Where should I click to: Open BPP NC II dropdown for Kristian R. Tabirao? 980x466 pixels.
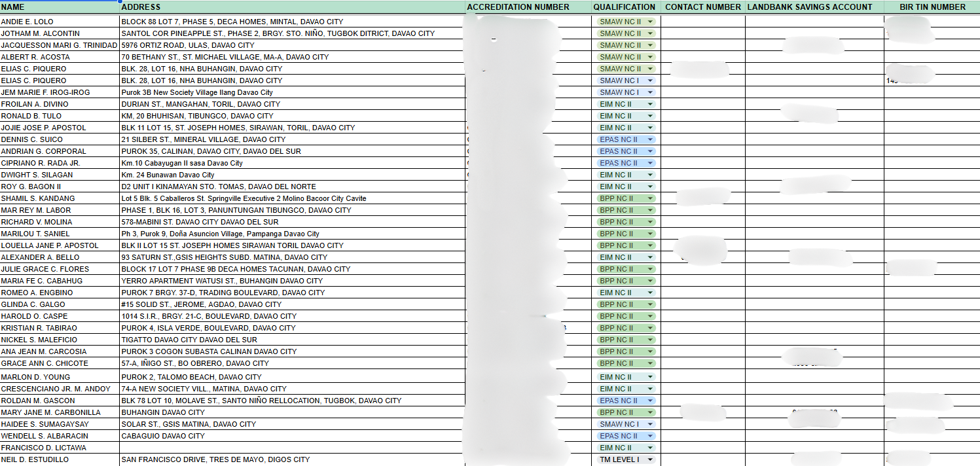coord(650,328)
